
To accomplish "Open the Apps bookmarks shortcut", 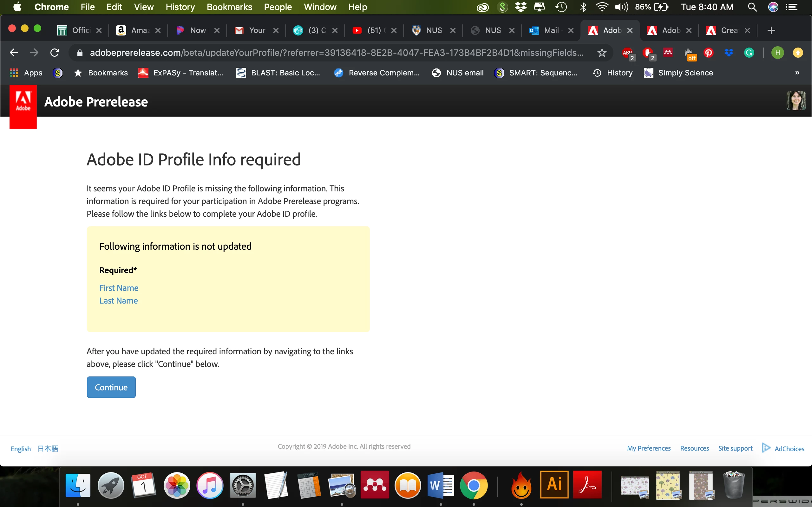I will pyautogui.click(x=26, y=73).
